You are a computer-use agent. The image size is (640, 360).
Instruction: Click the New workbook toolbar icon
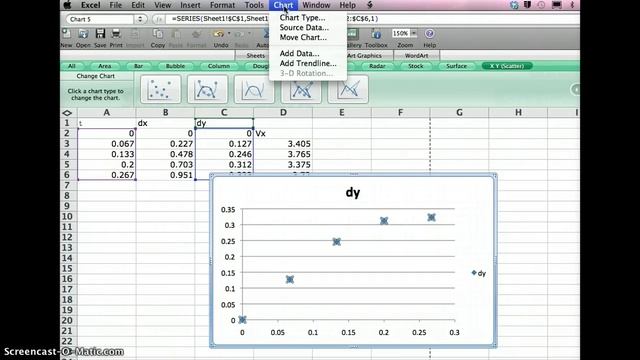[66, 34]
